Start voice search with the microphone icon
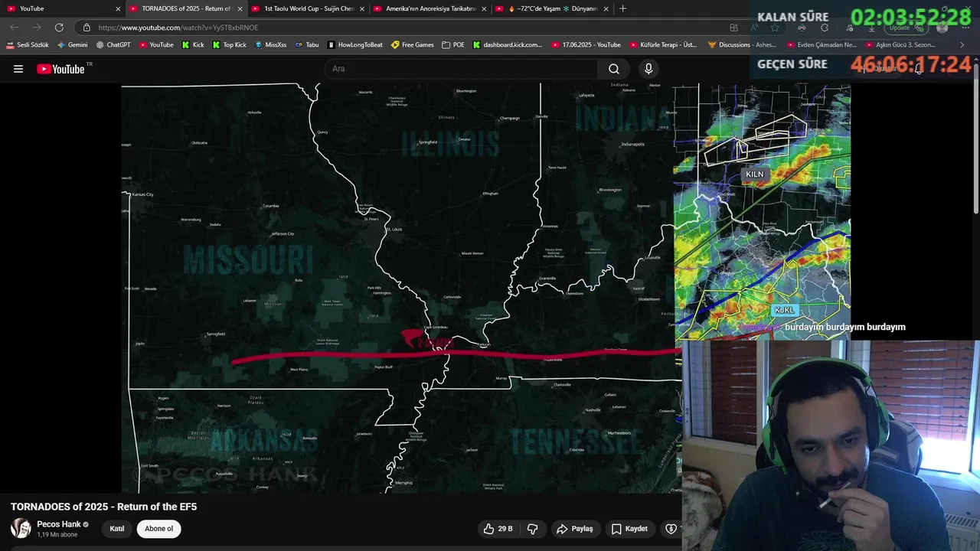The image size is (980, 551). point(648,69)
